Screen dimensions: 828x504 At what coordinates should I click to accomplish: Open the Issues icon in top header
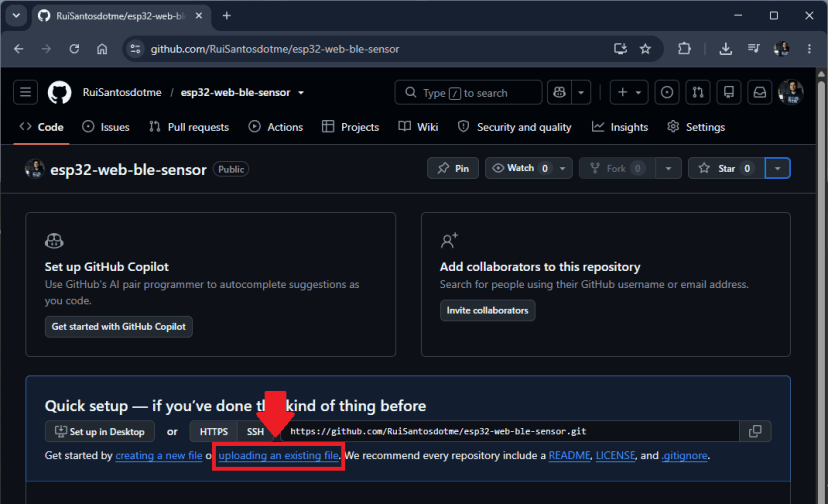click(667, 92)
